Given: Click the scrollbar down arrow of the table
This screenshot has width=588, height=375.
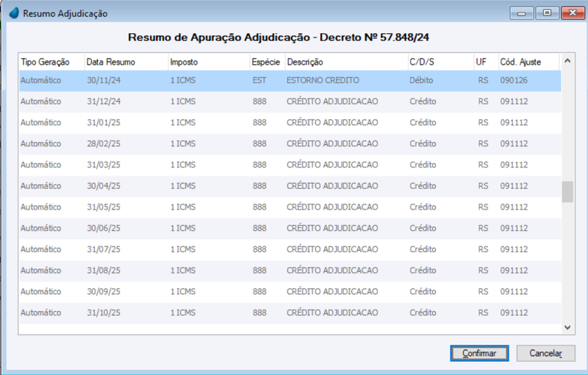Looking at the screenshot, I should point(567,327).
